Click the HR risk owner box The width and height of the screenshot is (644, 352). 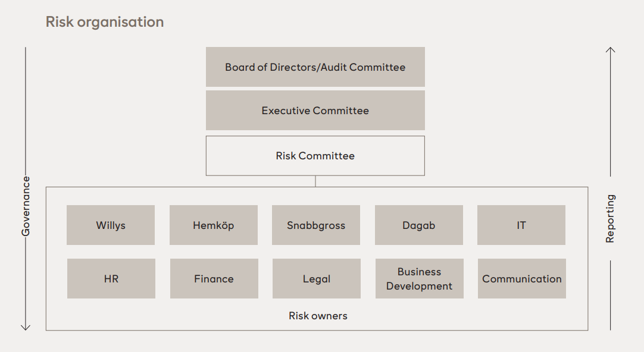pyautogui.click(x=111, y=278)
